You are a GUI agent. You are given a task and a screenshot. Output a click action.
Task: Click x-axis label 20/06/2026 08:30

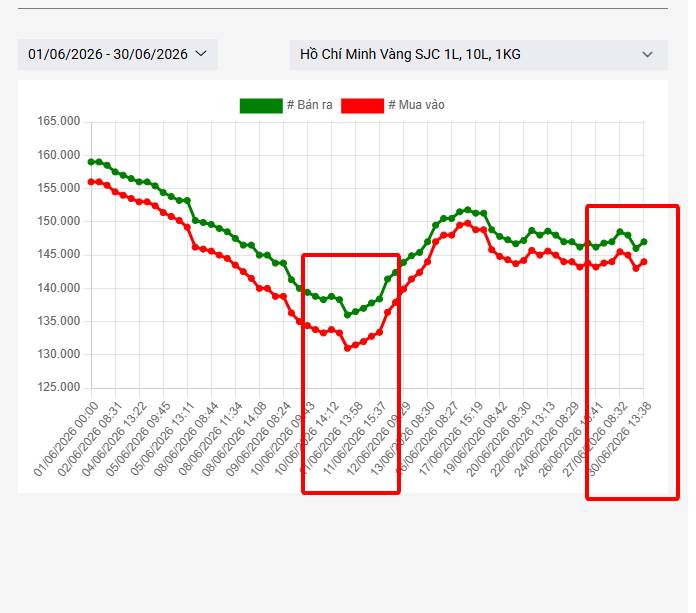tap(497, 439)
